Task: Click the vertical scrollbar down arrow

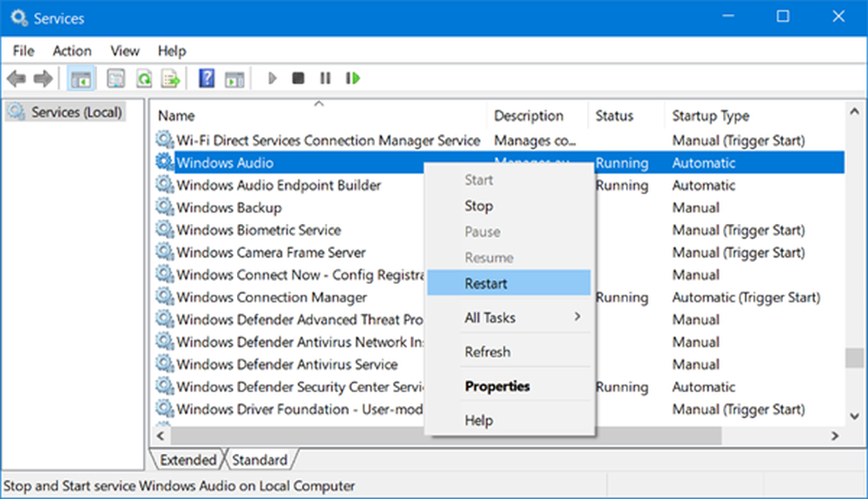Action: click(854, 416)
